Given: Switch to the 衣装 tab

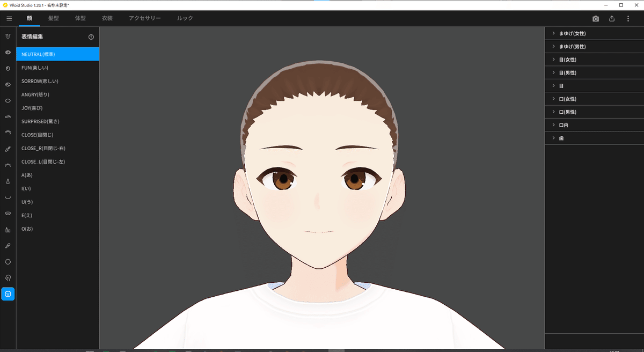Looking at the screenshot, I should tap(107, 18).
